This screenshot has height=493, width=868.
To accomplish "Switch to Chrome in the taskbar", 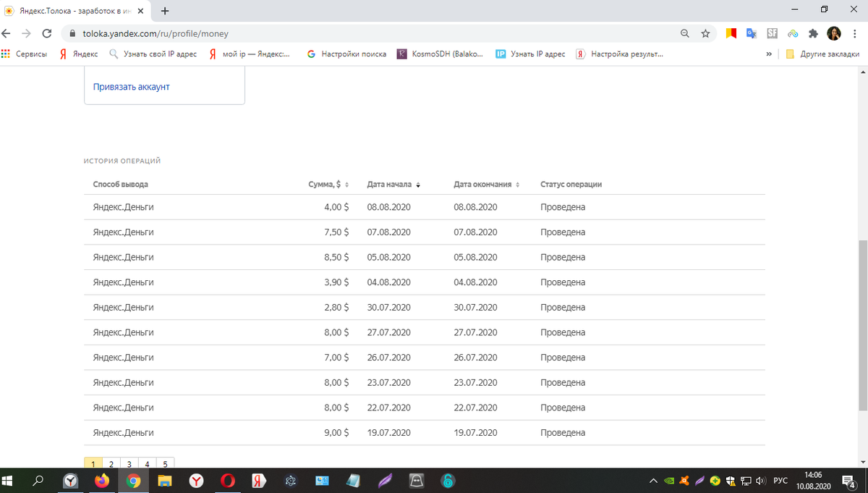I will [133, 480].
